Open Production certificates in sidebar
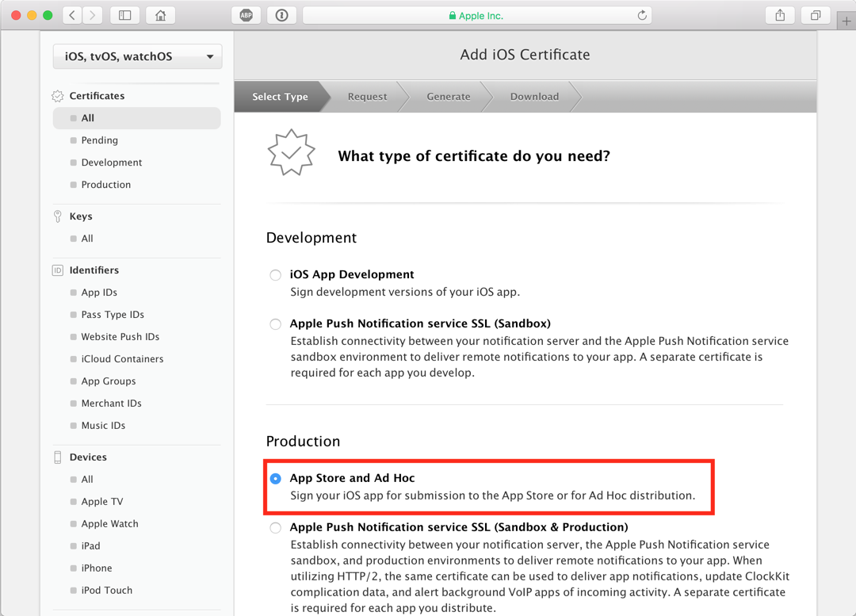The width and height of the screenshot is (856, 616). [106, 185]
